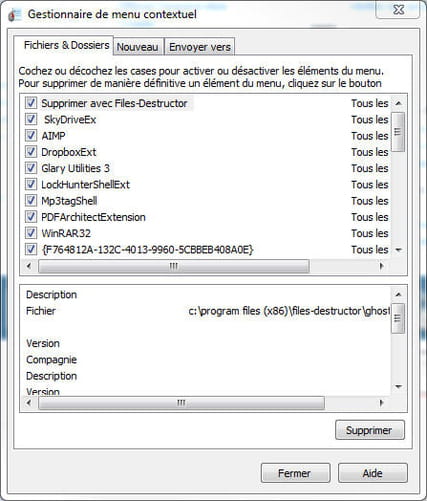Select the SkyDriveEx entry name
The image size is (427, 501).
(x=70, y=120)
